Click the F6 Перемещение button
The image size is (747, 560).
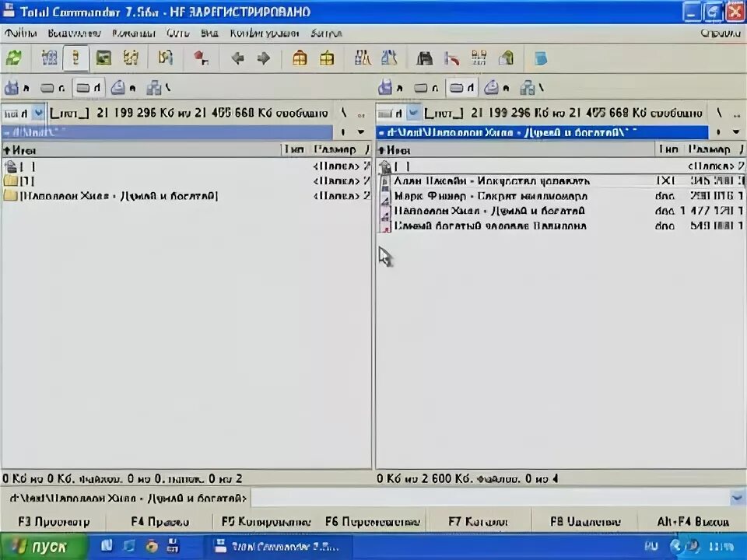[x=373, y=522]
